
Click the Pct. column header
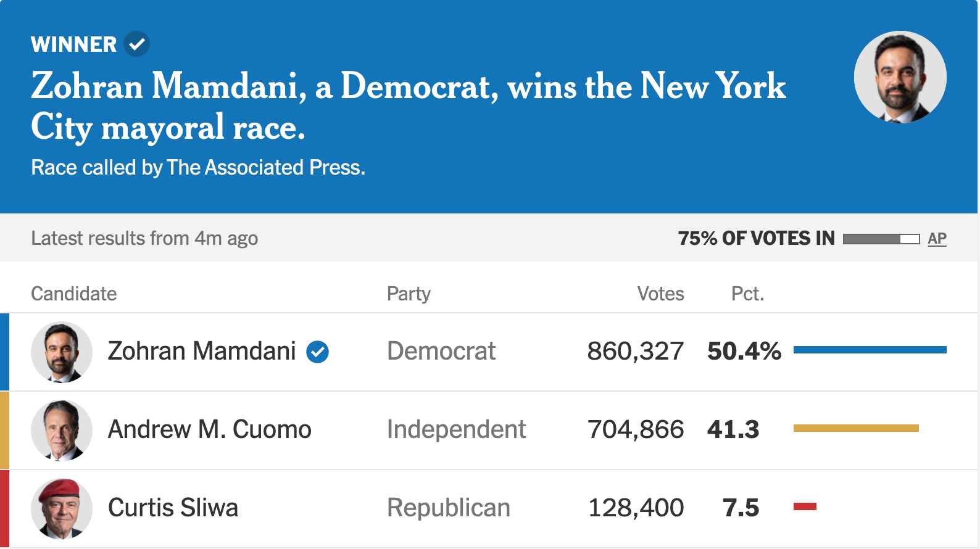point(747,294)
